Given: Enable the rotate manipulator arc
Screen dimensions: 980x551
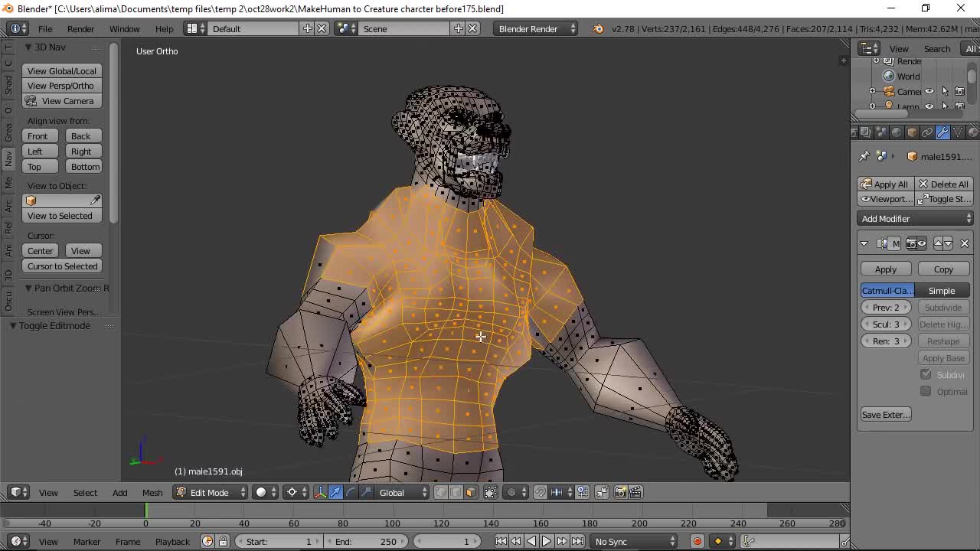Looking at the screenshot, I should pyautogui.click(x=351, y=492).
